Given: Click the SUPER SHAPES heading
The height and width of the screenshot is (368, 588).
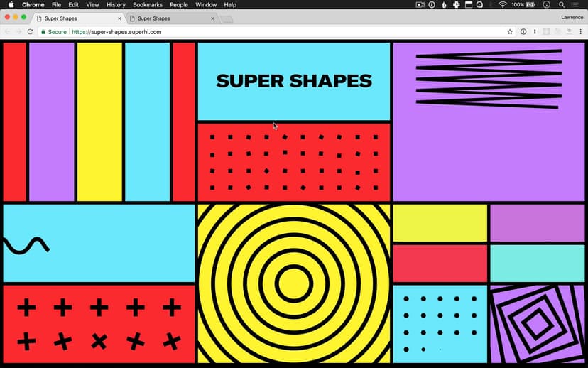Looking at the screenshot, I should point(293,81).
